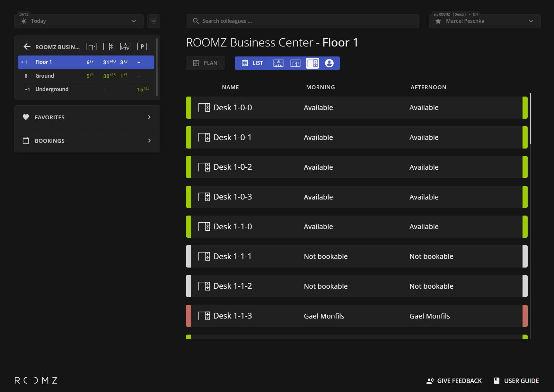Click the Search colleagues input field
554x392 pixels.
pos(303,21)
